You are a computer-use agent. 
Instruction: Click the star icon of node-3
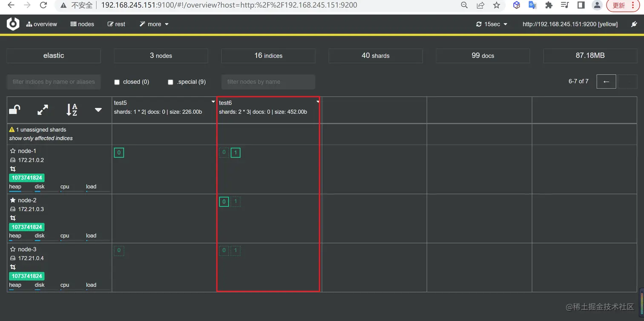coord(13,249)
